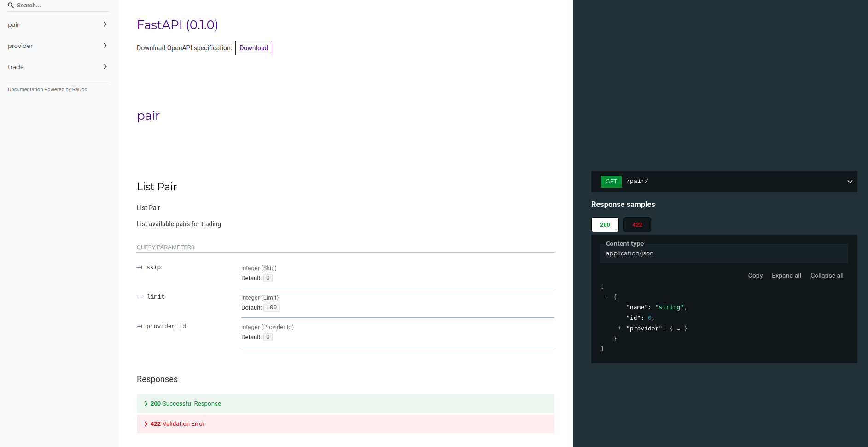Click the chevron beside 200 Successful Response
The width and height of the screenshot is (868, 447).
click(146, 404)
